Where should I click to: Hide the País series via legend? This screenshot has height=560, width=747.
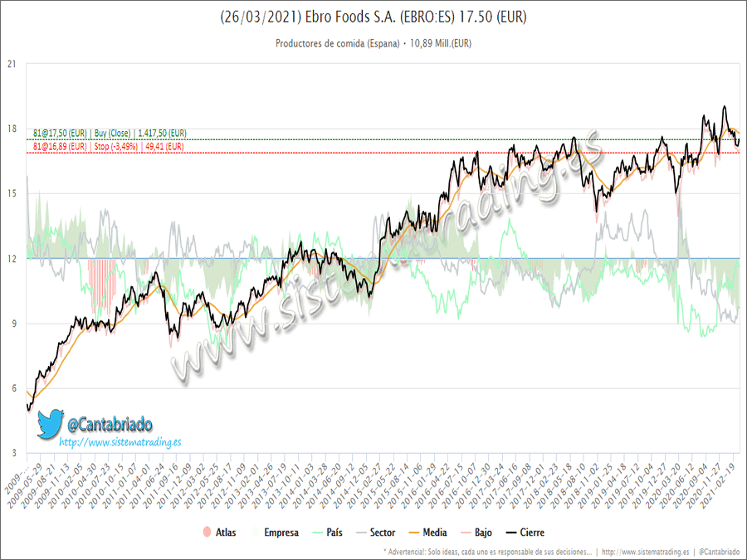(327, 533)
